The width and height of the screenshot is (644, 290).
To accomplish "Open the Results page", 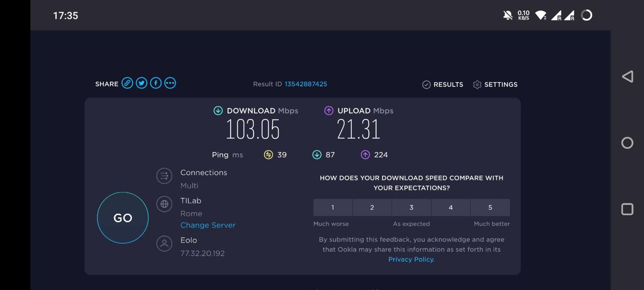I will 443,85.
